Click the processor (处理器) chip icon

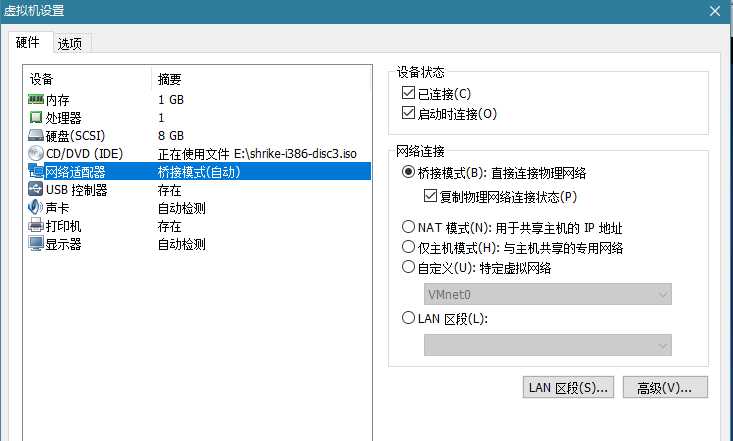point(36,117)
